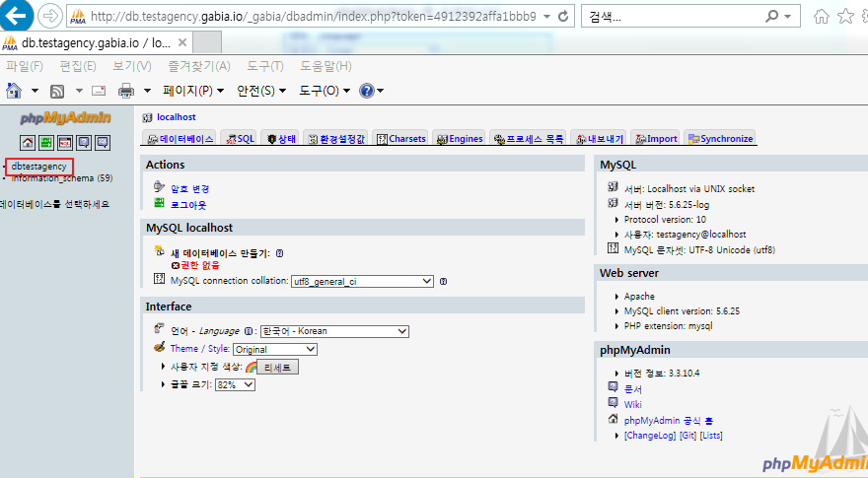This screenshot has height=478, width=868.
Task: Click the magnifier Search icon in search box
Action: [x=771, y=16]
